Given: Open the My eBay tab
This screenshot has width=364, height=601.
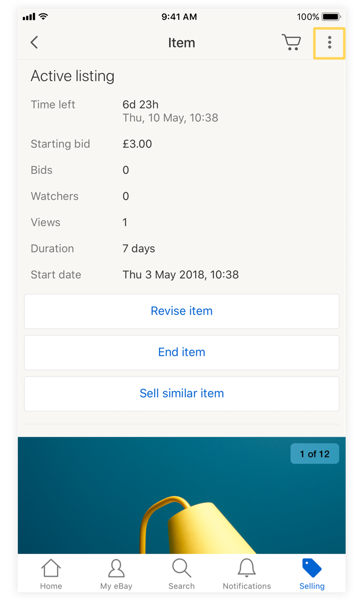Looking at the screenshot, I should pos(116,574).
